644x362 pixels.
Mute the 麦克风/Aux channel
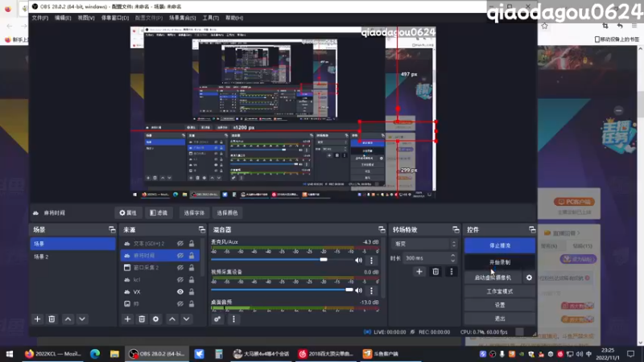[x=358, y=260]
